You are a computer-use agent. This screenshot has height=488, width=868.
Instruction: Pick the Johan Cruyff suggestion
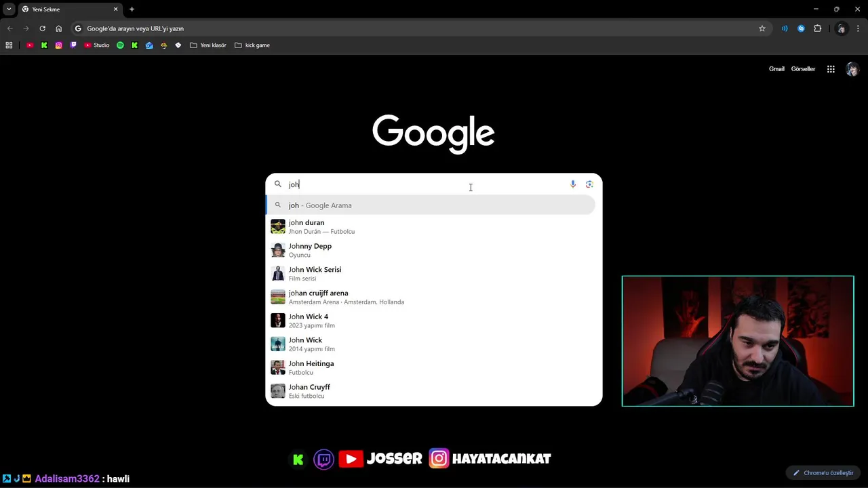431,391
